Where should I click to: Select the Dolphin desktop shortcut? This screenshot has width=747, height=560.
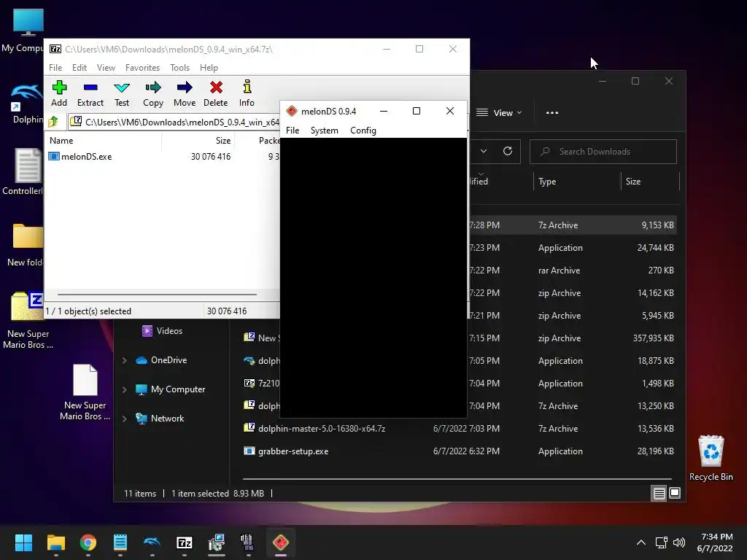(x=26, y=103)
